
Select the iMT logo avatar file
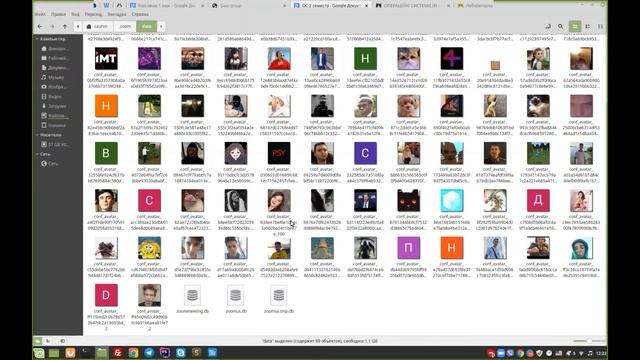[106, 59]
